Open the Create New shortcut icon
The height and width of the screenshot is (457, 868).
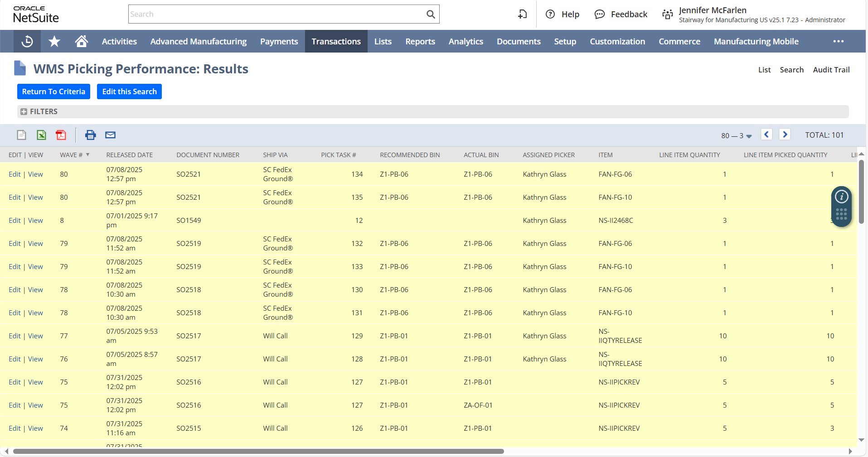pyautogui.click(x=523, y=14)
